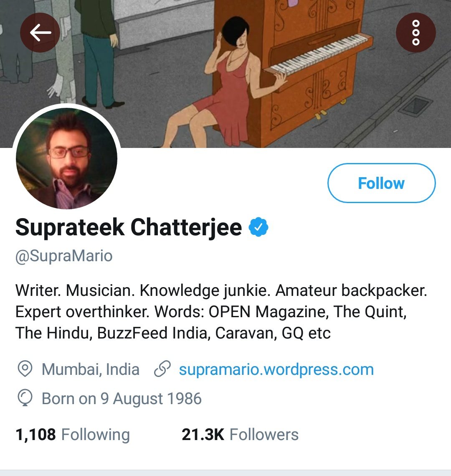The height and width of the screenshot is (476, 451).
Task: Click the location pin icon
Action: click(x=25, y=369)
